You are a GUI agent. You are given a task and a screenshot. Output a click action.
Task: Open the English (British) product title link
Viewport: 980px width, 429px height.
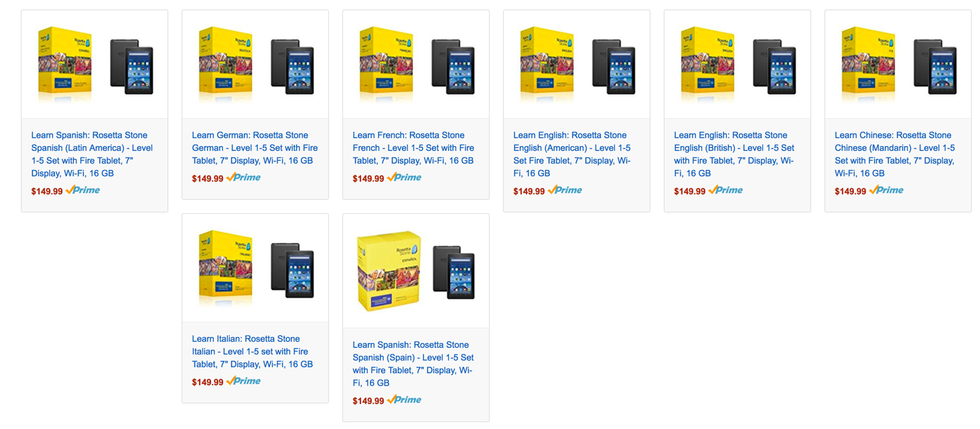coord(733,154)
